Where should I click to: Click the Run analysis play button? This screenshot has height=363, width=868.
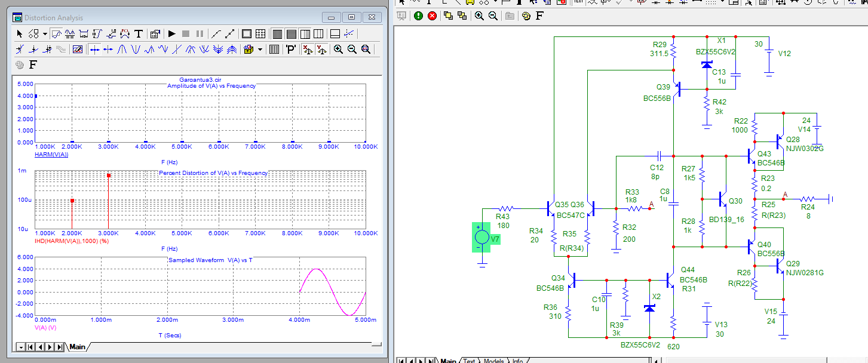pos(171,34)
